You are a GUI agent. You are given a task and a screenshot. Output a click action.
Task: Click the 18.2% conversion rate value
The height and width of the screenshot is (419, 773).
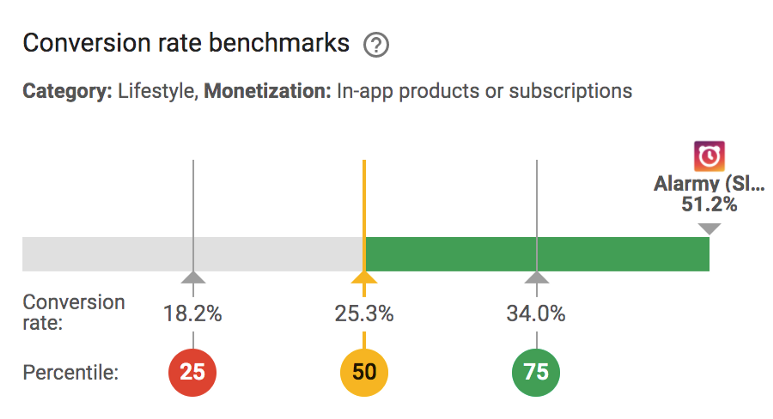click(x=193, y=314)
